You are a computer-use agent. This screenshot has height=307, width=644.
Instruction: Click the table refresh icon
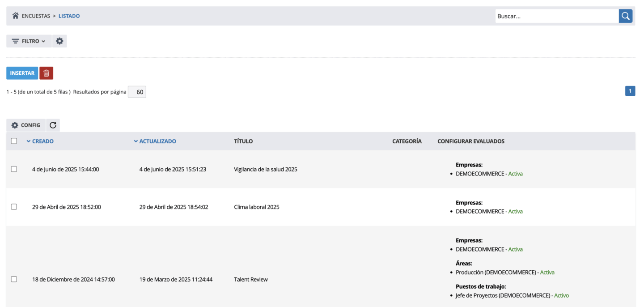click(53, 125)
